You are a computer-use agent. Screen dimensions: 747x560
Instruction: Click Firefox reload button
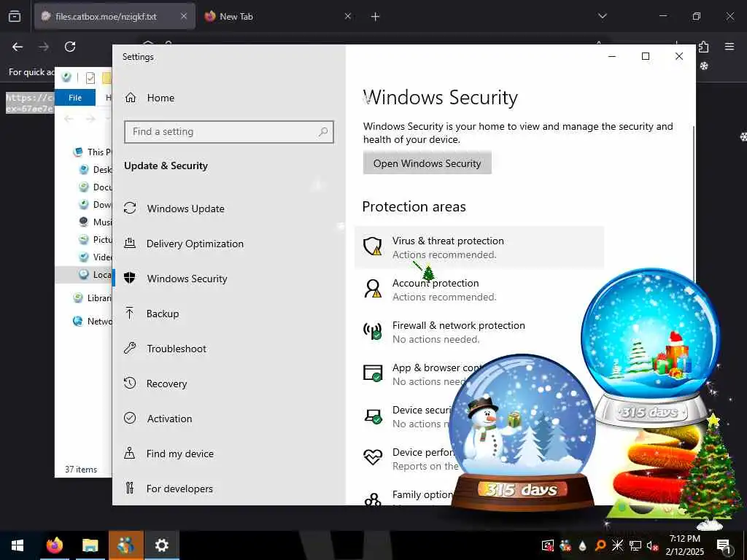(x=70, y=47)
